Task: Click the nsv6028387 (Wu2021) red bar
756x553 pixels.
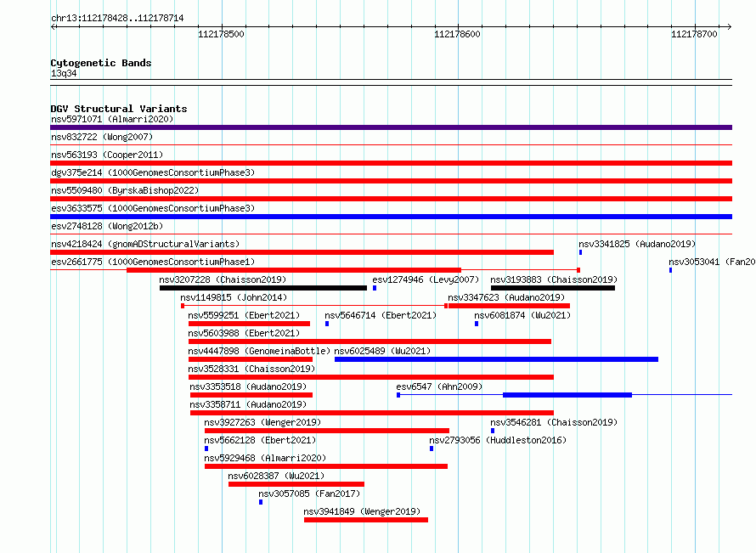Action: 296,484
